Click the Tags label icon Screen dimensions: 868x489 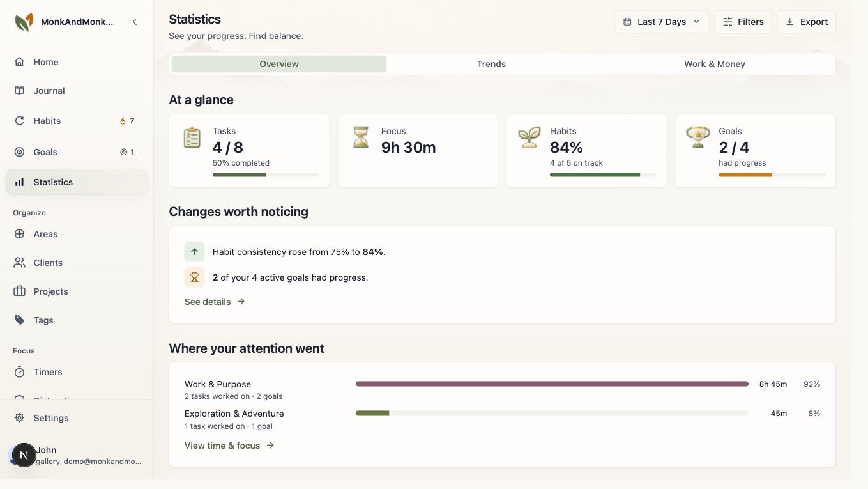[x=20, y=320]
